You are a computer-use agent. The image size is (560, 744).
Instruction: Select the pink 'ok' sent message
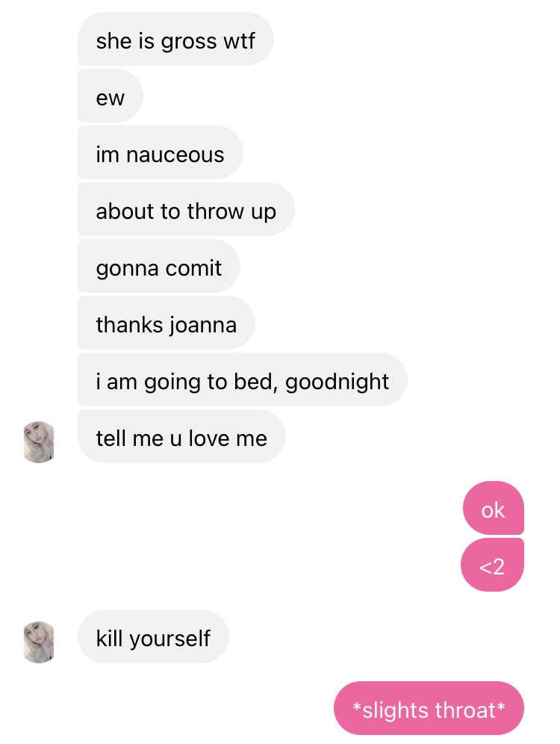click(493, 508)
